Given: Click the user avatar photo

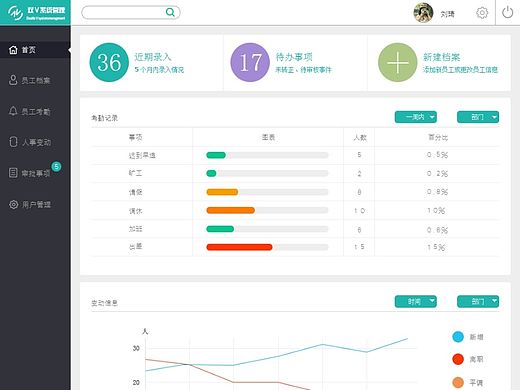Looking at the screenshot, I should [x=423, y=13].
